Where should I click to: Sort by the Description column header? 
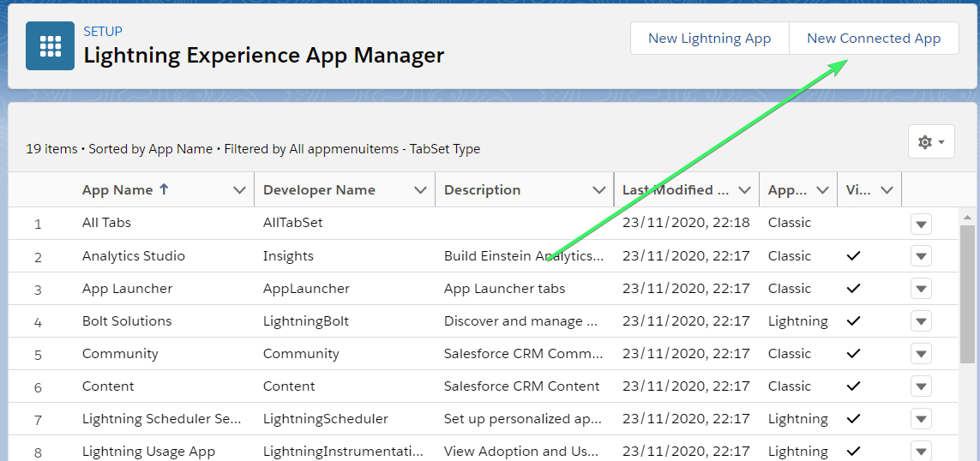(x=483, y=190)
